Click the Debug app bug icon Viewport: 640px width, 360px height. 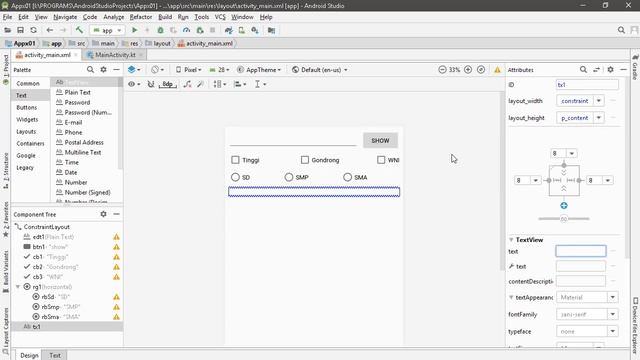pyautogui.click(x=160, y=30)
